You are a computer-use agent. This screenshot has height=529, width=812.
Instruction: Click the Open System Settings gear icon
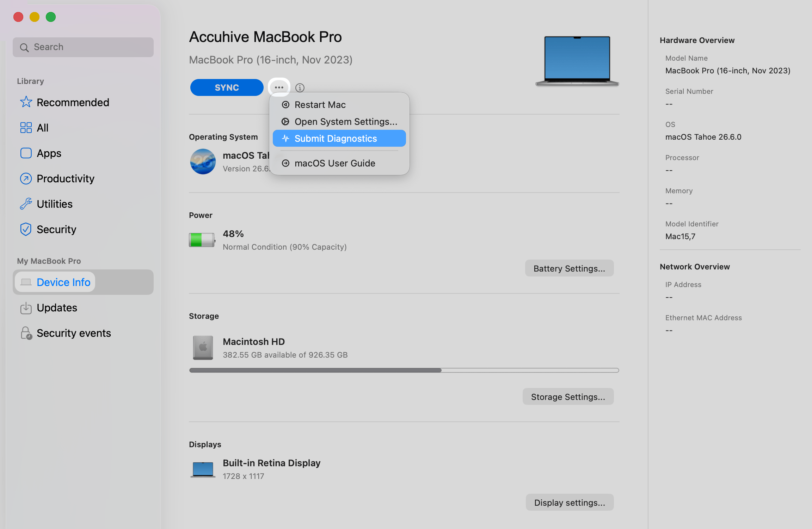pos(285,122)
